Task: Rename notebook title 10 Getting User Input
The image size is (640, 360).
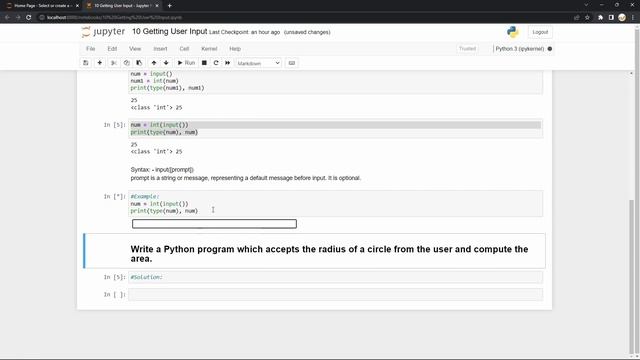Action: (x=170, y=31)
